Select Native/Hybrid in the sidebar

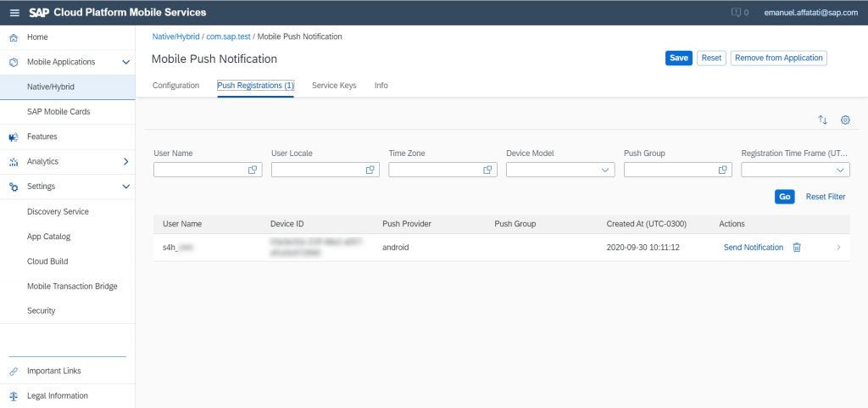click(68, 87)
